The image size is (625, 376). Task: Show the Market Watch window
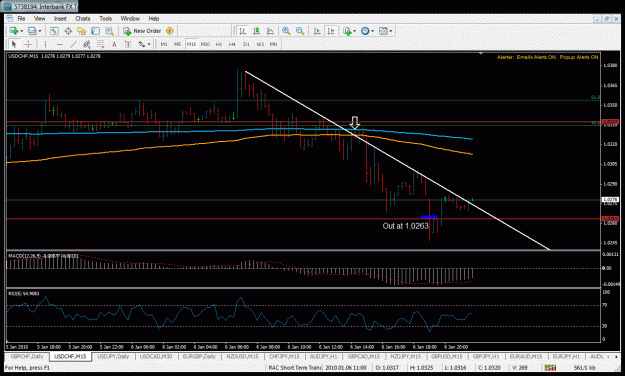click(54, 31)
